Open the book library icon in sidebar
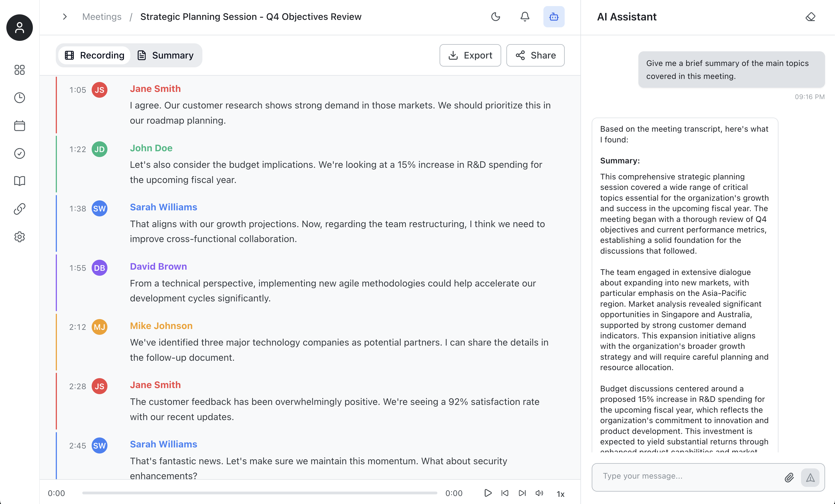 [20, 181]
